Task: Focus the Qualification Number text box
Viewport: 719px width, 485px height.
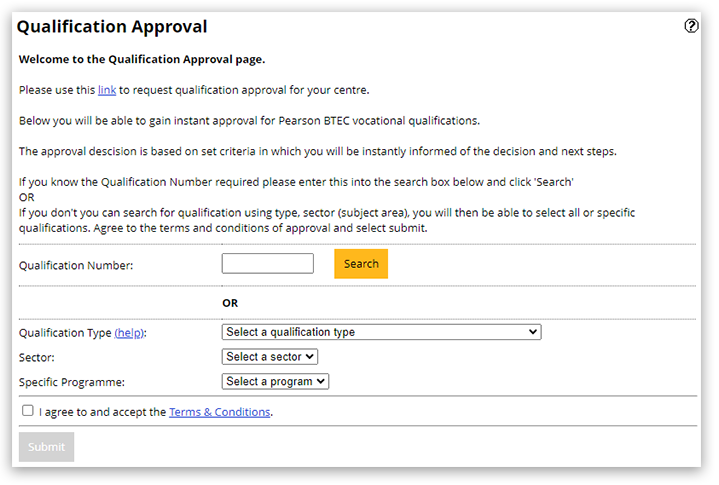Action: 267,264
